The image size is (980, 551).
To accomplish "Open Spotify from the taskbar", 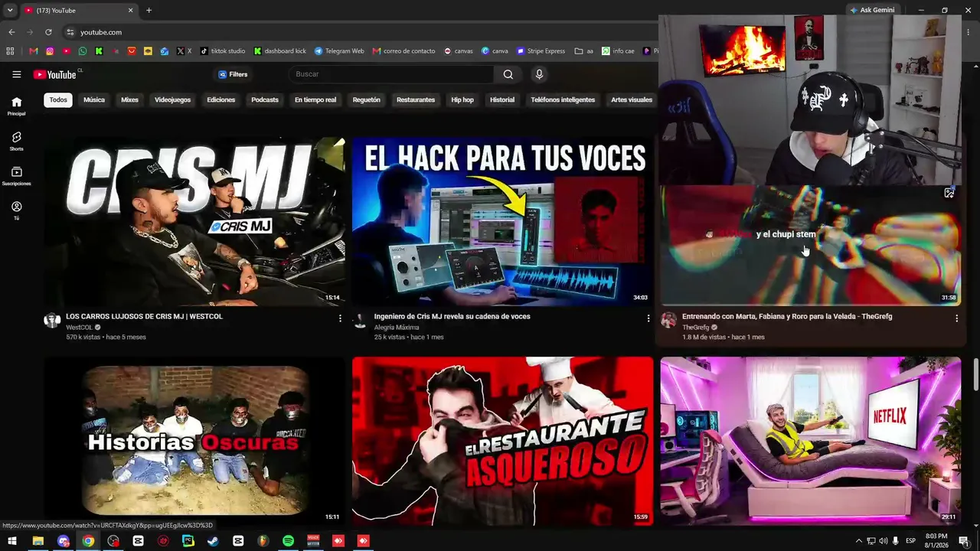I will (x=288, y=541).
